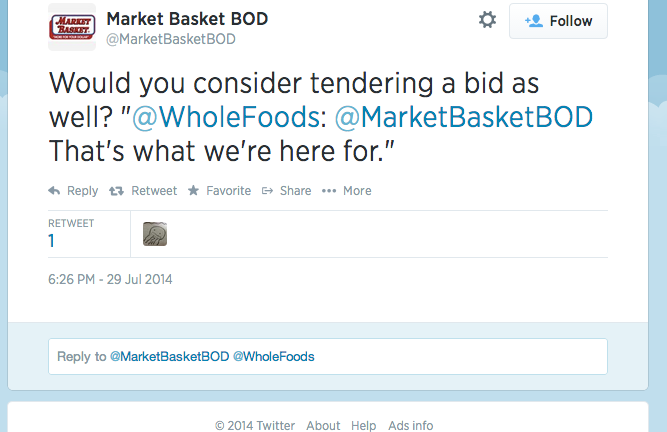
Task: Open the @MarketBasketBOD handle under name
Action: [170, 40]
